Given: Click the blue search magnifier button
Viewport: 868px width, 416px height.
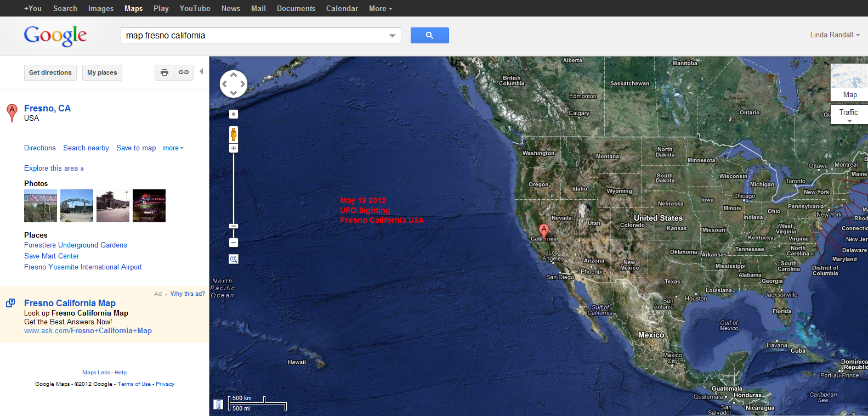Looking at the screenshot, I should point(429,36).
